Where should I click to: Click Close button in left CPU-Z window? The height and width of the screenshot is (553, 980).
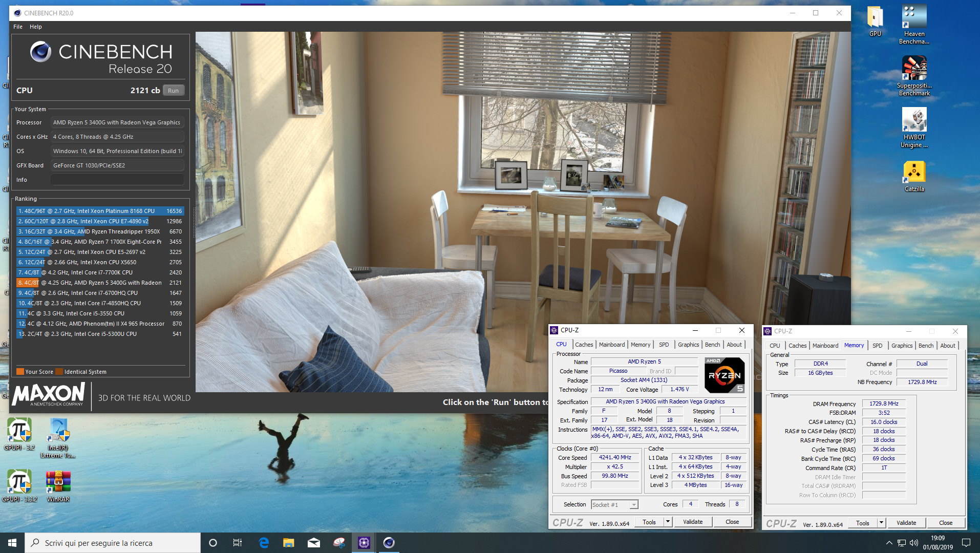click(732, 522)
